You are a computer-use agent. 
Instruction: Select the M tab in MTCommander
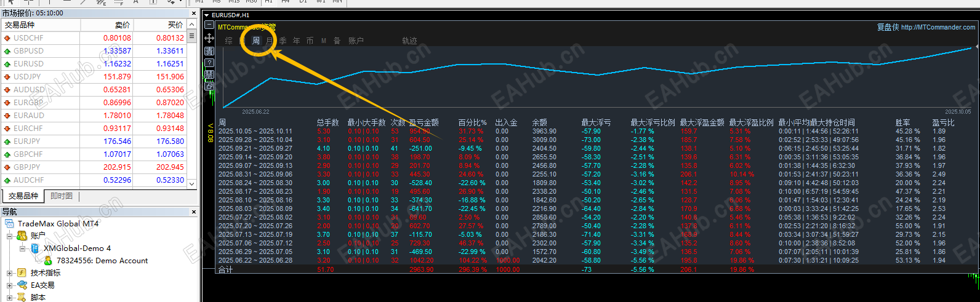[324, 41]
